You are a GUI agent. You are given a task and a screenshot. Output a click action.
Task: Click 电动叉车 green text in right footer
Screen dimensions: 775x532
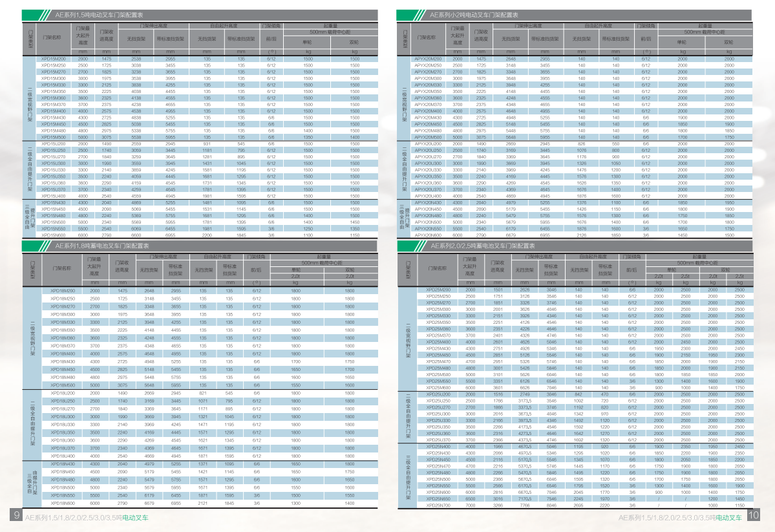pos(730,518)
